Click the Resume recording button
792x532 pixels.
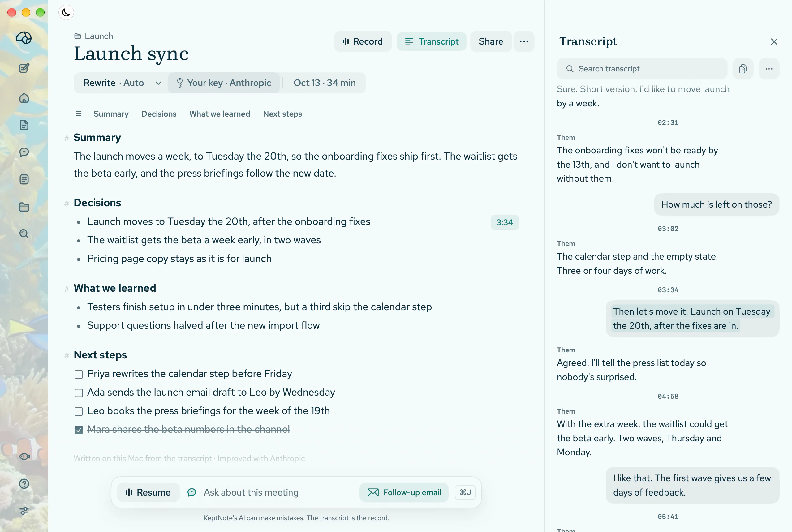[148, 492]
